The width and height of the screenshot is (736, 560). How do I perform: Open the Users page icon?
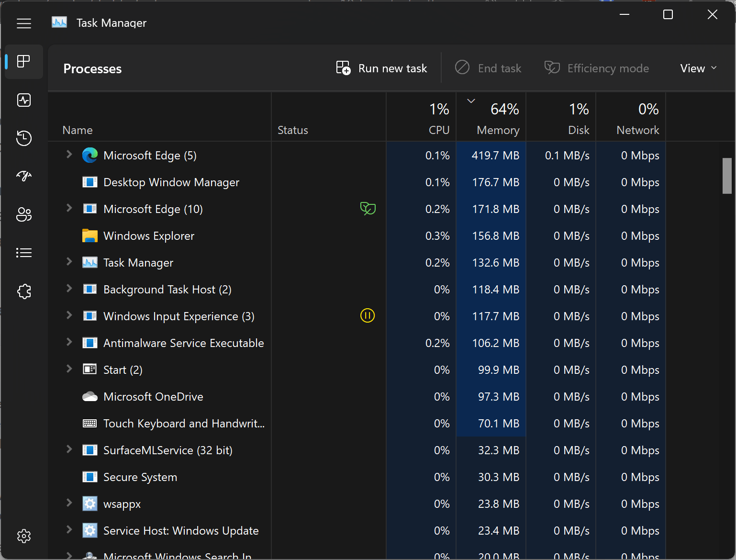[x=24, y=214]
